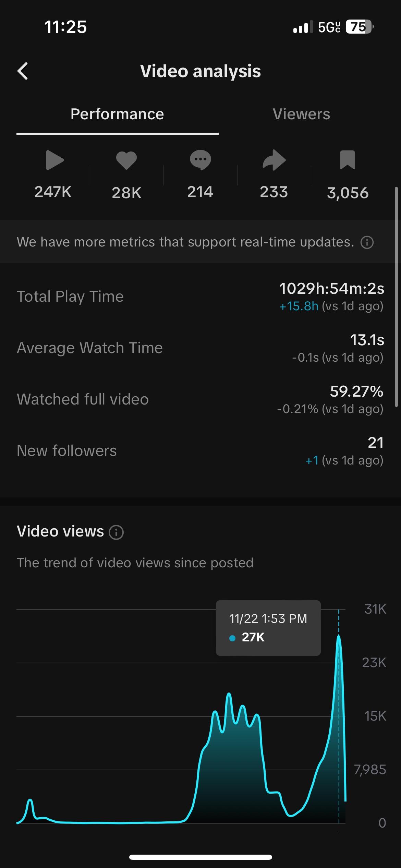Image resolution: width=401 pixels, height=868 pixels.
Task: Tap the New followers row
Action: tap(200, 451)
